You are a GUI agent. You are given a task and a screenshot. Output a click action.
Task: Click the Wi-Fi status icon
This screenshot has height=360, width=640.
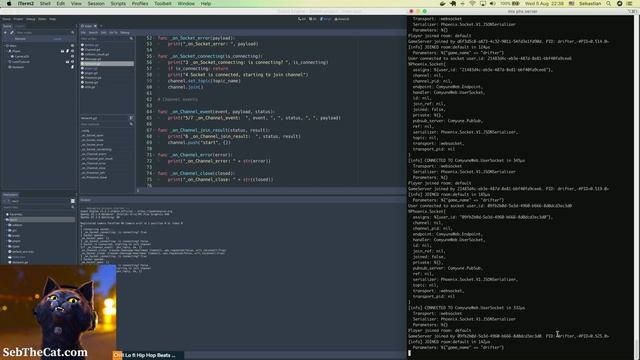click(472, 3)
